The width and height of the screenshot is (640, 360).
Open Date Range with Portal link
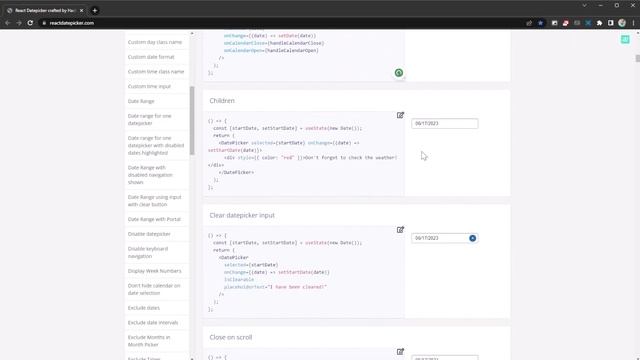[154, 219]
